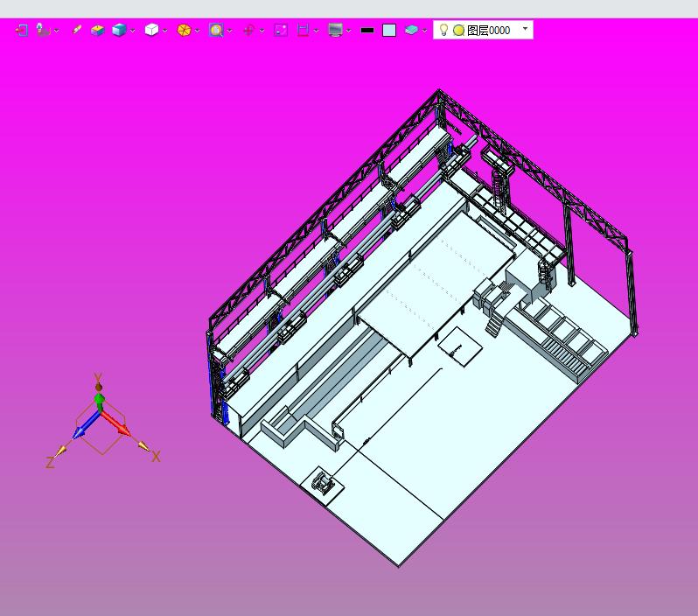
Task: Expand the rotate tool dropdown arrow
Action: [262, 31]
